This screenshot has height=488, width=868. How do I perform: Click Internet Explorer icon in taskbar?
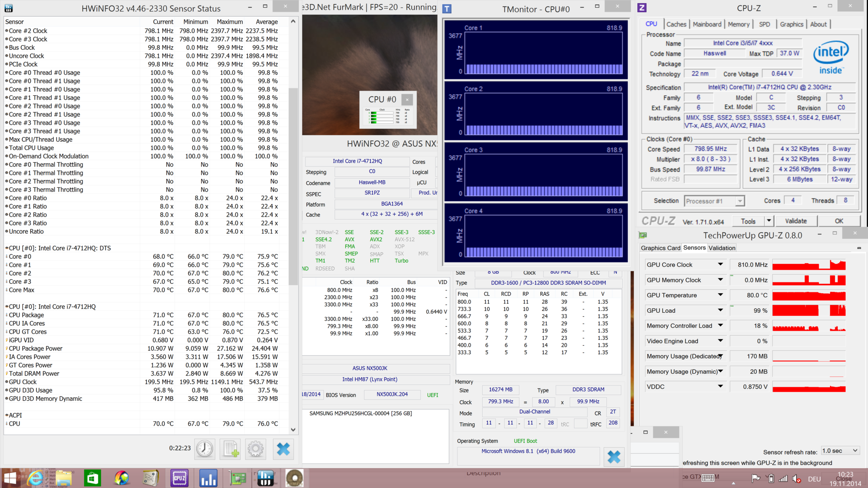pos(35,478)
